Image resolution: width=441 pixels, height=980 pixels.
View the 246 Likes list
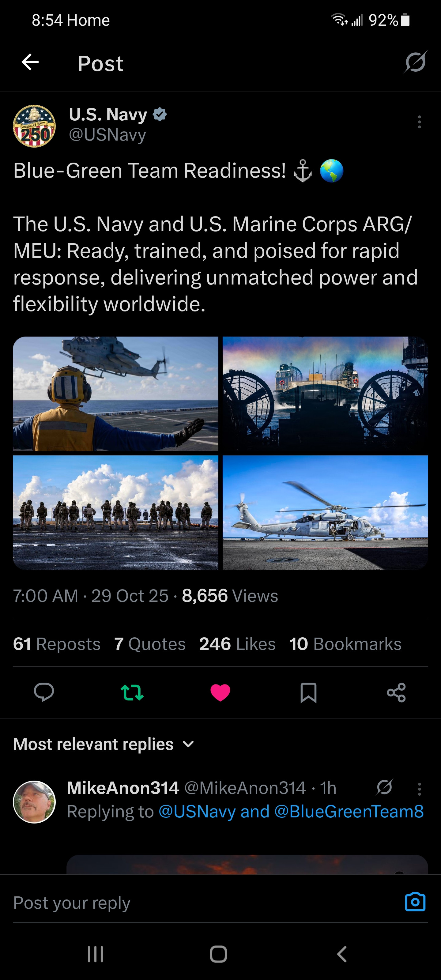[237, 644]
